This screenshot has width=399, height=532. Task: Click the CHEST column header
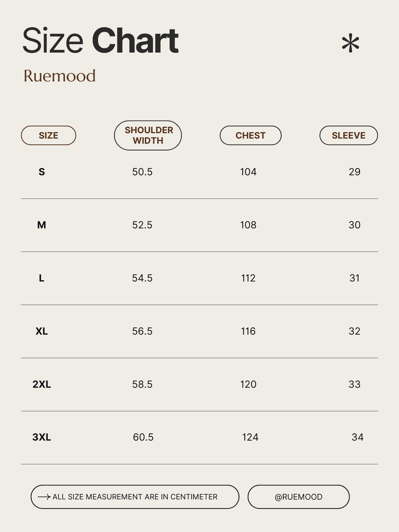(251, 135)
